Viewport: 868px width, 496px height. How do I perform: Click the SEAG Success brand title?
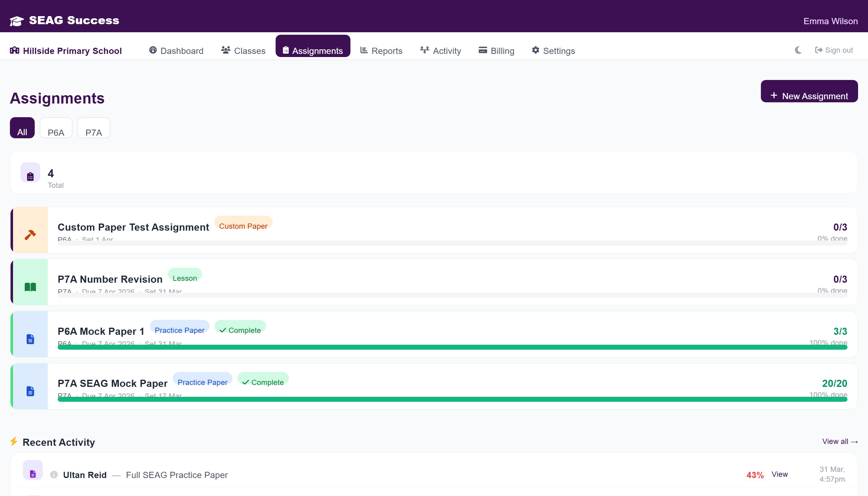74,20
